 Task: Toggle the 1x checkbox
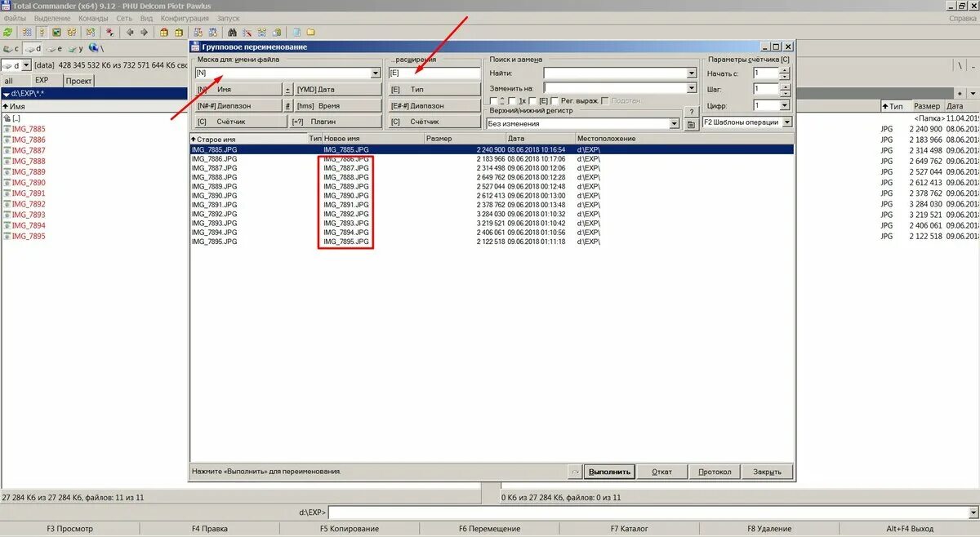pyautogui.click(x=511, y=100)
